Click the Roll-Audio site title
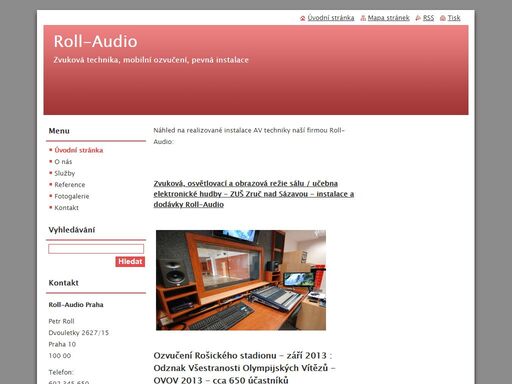The width and height of the screenshot is (512, 384). pyautogui.click(x=95, y=41)
